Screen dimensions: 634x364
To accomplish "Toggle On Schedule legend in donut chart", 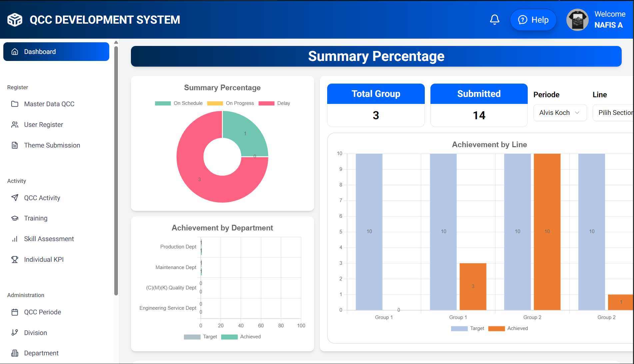I will [x=179, y=103].
